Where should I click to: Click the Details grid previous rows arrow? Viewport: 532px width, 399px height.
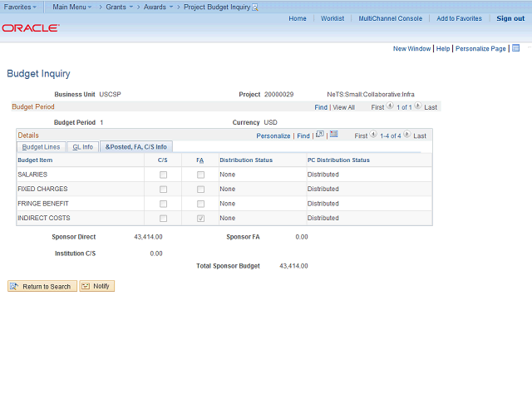(373, 135)
